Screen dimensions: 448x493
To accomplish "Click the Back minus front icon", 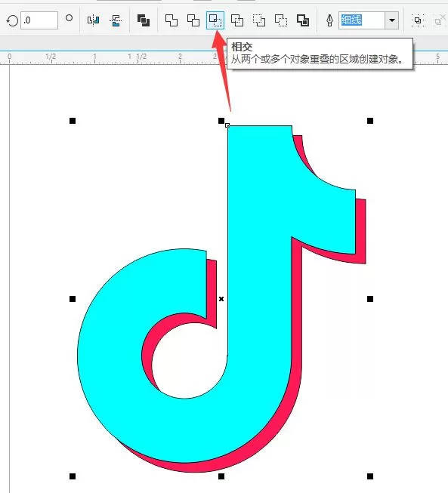I will pos(280,20).
